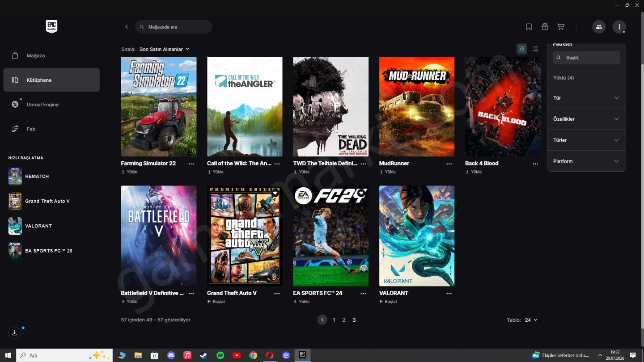The height and width of the screenshot is (362, 644).
Task: Open the Windows Start menu
Action: tap(8, 355)
